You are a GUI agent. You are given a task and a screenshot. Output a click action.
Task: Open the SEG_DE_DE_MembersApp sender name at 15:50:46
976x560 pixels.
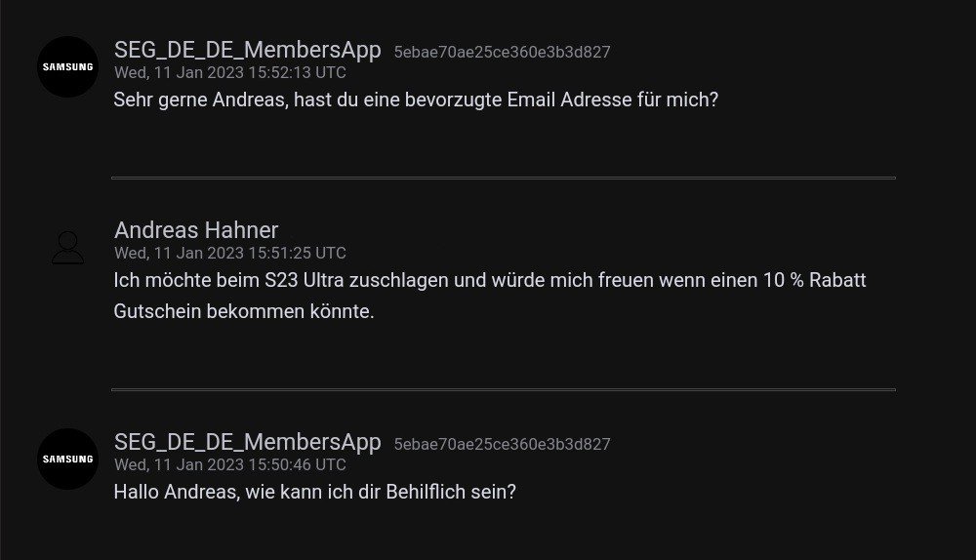click(x=247, y=442)
